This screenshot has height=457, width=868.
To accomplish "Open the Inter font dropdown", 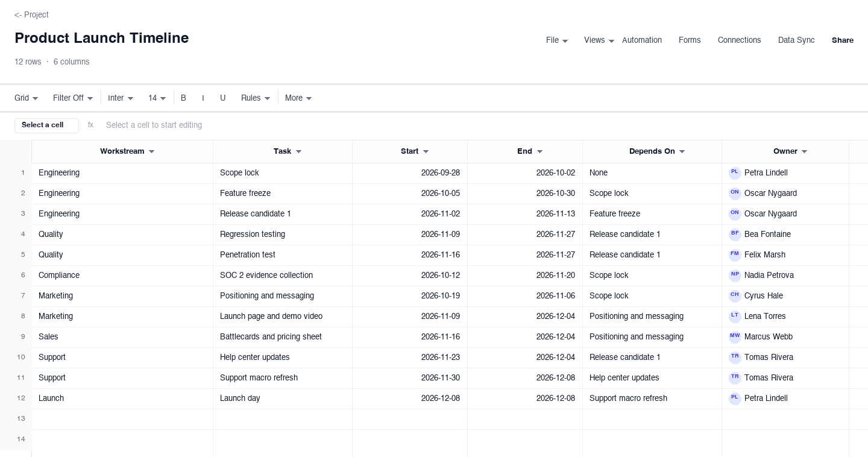I will [121, 98].
